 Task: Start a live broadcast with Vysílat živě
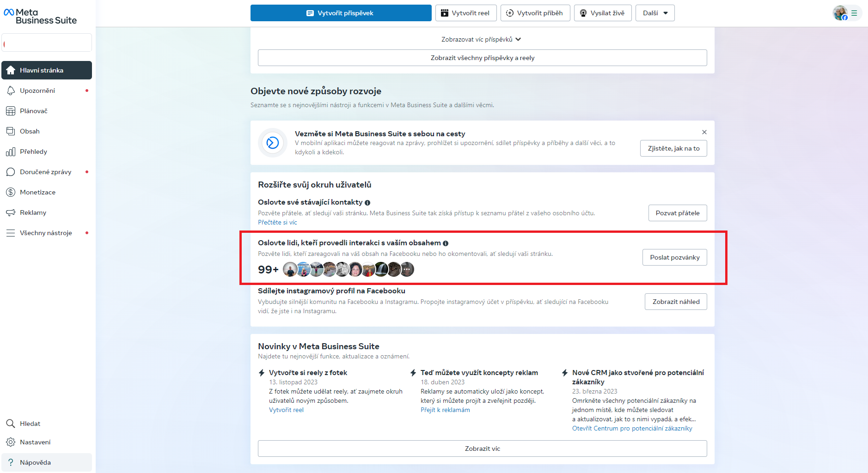click(x=603, y=13)
